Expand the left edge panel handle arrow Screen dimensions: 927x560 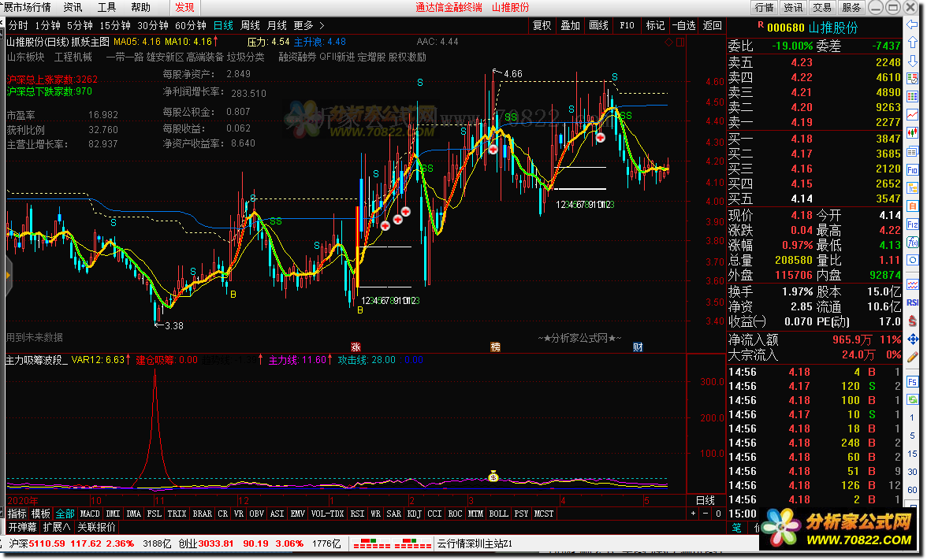click(x=8, y=276)
